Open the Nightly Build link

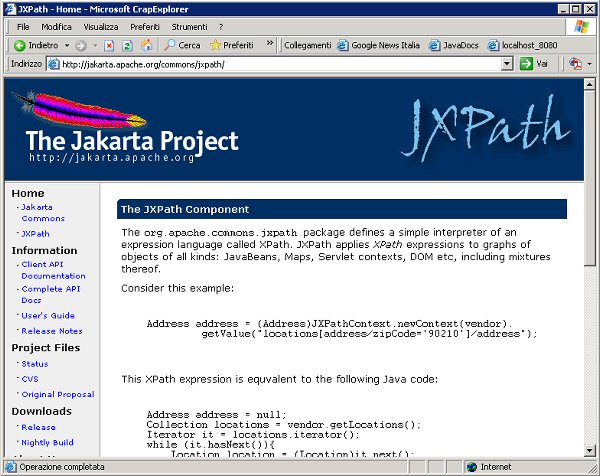click(x=47, y=442)
